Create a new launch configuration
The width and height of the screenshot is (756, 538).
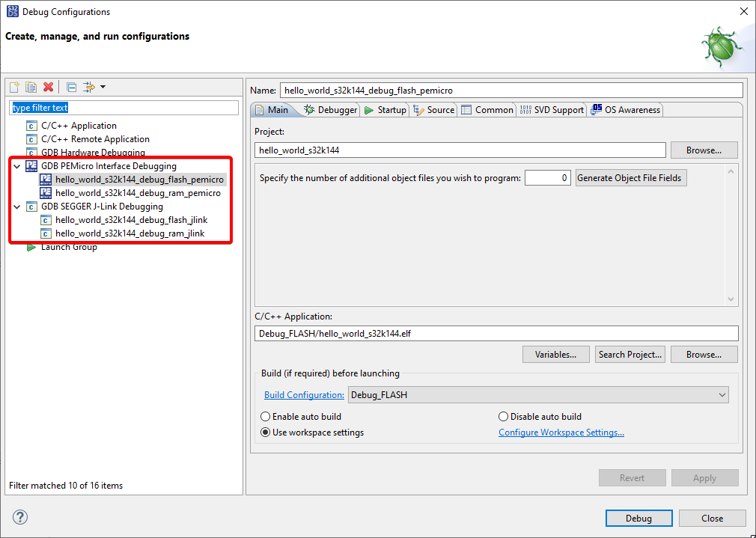(13, 87)
